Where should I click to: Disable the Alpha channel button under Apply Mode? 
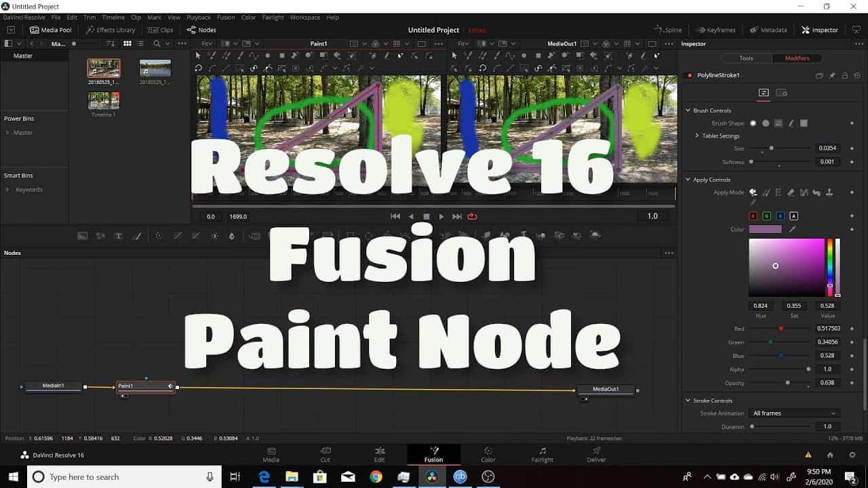point(795,216)
